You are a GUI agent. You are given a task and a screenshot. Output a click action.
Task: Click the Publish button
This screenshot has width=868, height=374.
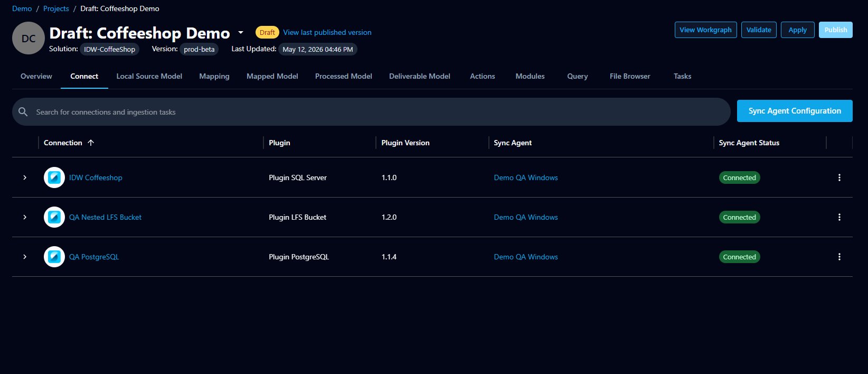pyautogui.click(x=836, y=30)
